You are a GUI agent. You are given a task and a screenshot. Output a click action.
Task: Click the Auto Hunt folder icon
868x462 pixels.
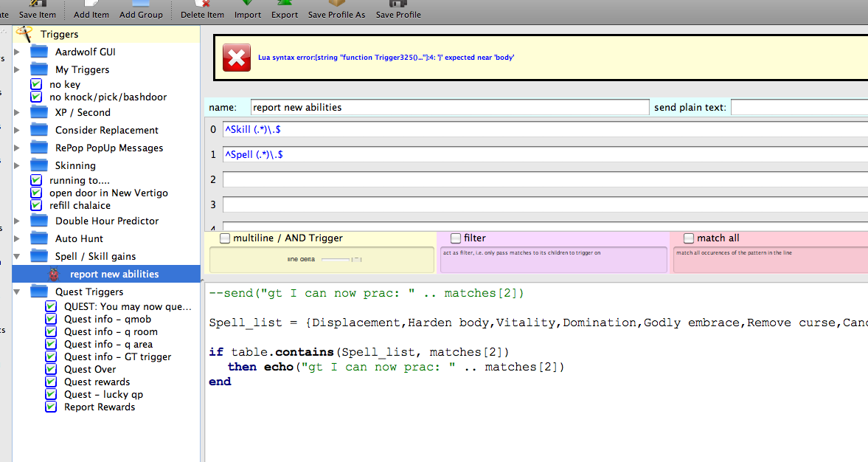pyautogui.click(x=39, y=239)
